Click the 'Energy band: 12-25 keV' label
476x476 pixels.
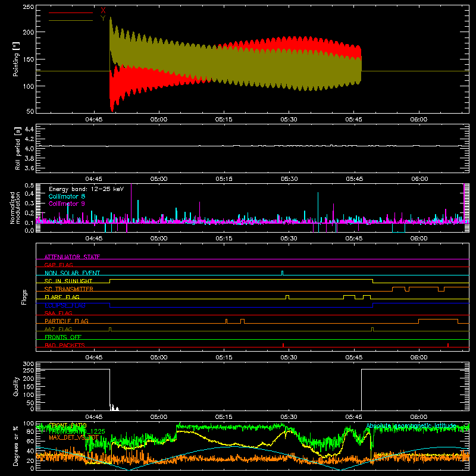coord(86,189)
